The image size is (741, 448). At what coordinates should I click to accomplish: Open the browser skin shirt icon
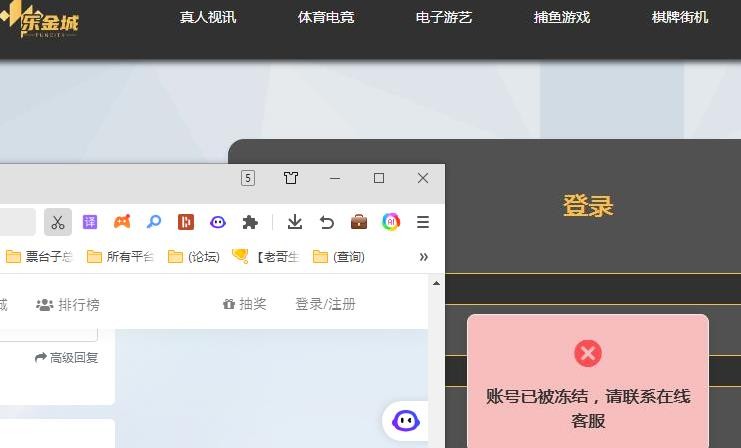pyautogui.click(x=290, y=178)
